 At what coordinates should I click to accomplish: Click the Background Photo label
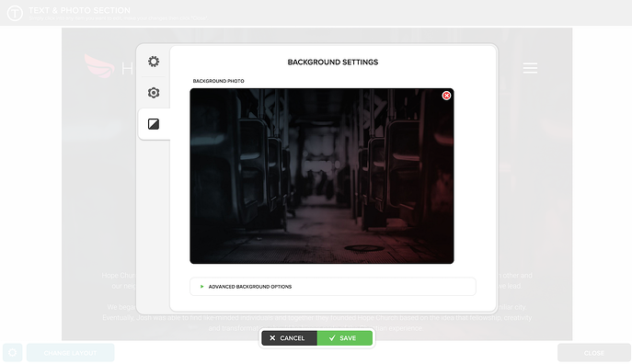[x=218, y=81]
